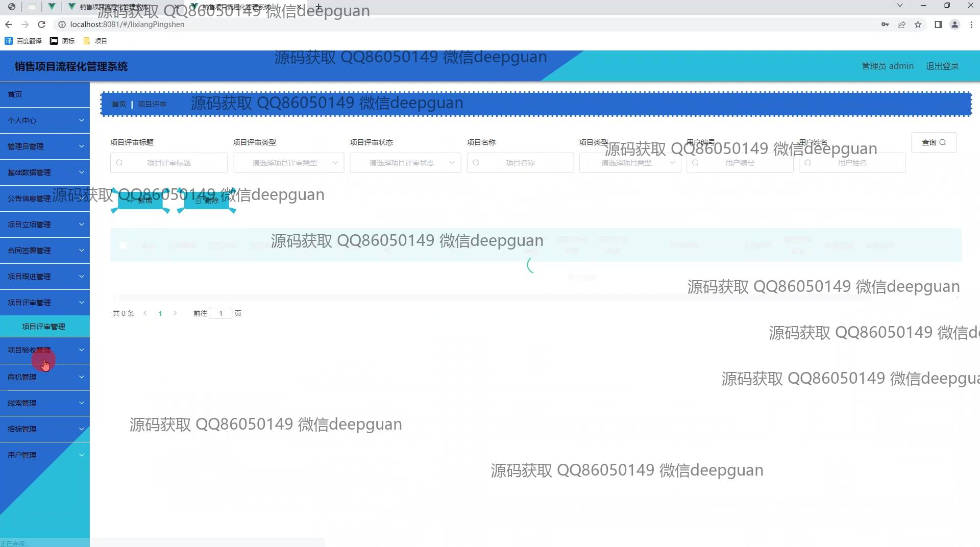The height and width of the screenshot is (547, 980).
Task: Focus 用户姓名 input field
Action: 852,163
